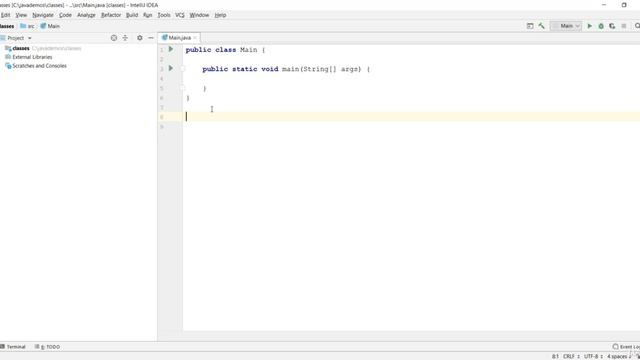Open the VCS menu

[x=180, y=15]
